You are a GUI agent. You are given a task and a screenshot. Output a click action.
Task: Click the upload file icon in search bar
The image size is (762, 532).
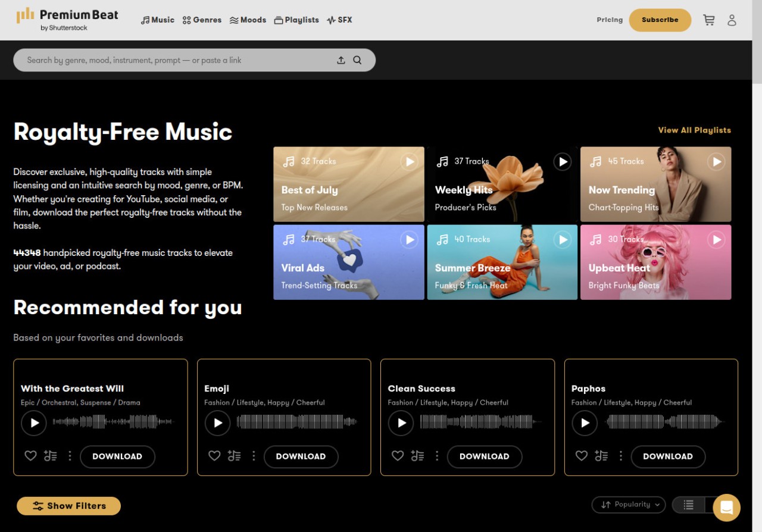(x=341, y=60)
